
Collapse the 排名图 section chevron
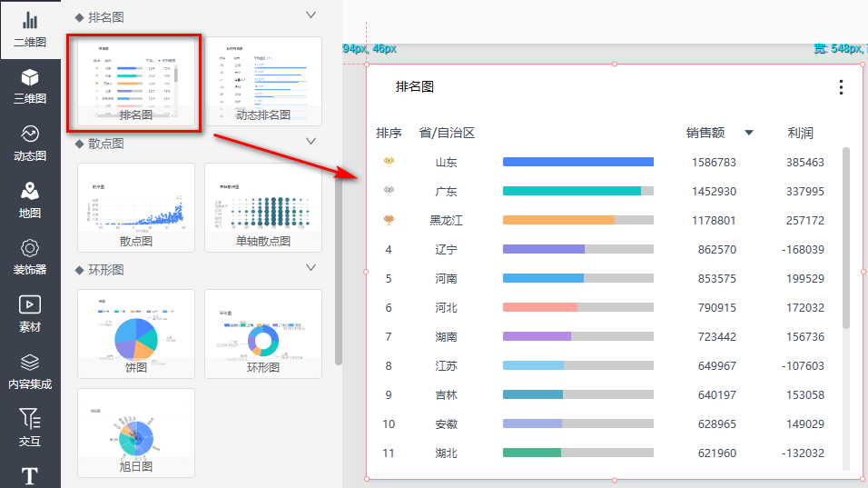coord(311,15)
